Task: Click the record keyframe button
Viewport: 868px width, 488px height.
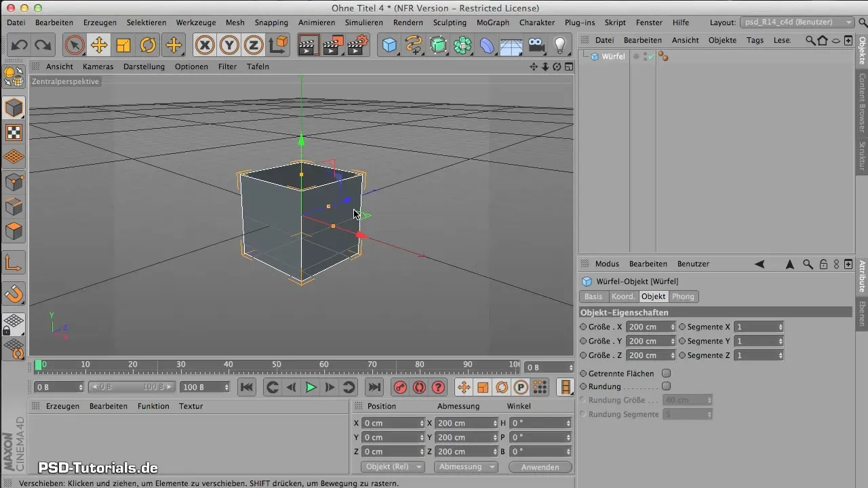Action: click(x=400, y=387)
